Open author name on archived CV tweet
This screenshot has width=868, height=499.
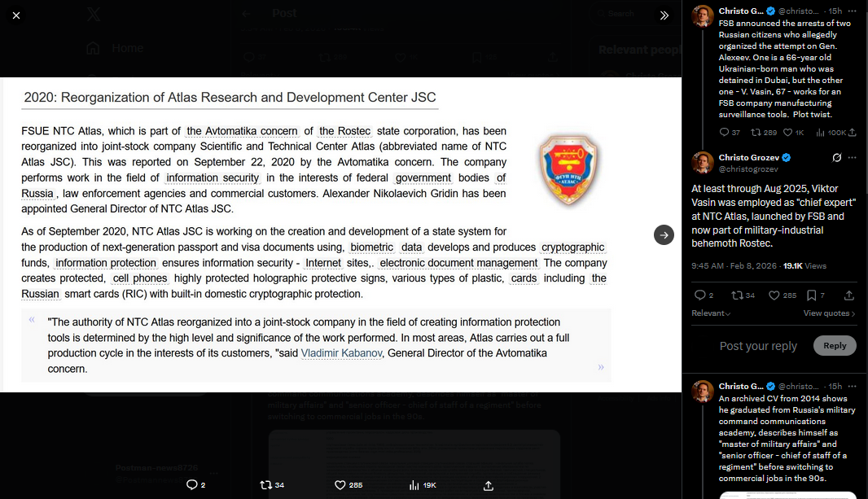[x=741, y=386]
